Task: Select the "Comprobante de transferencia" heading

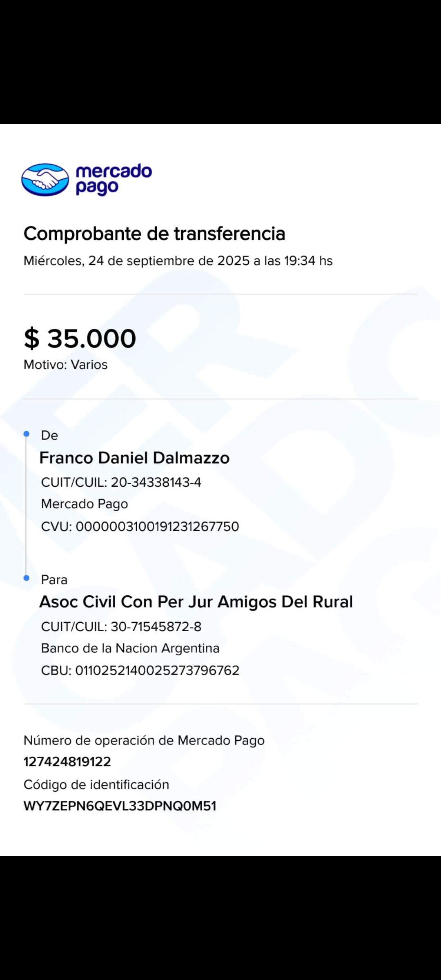Action: 154,234
